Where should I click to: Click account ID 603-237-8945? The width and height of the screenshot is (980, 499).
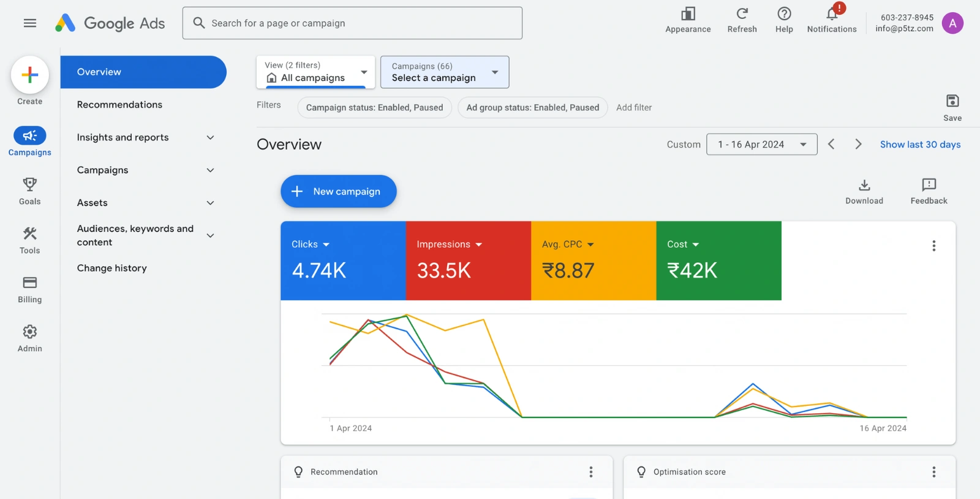(x=907, y=17)
